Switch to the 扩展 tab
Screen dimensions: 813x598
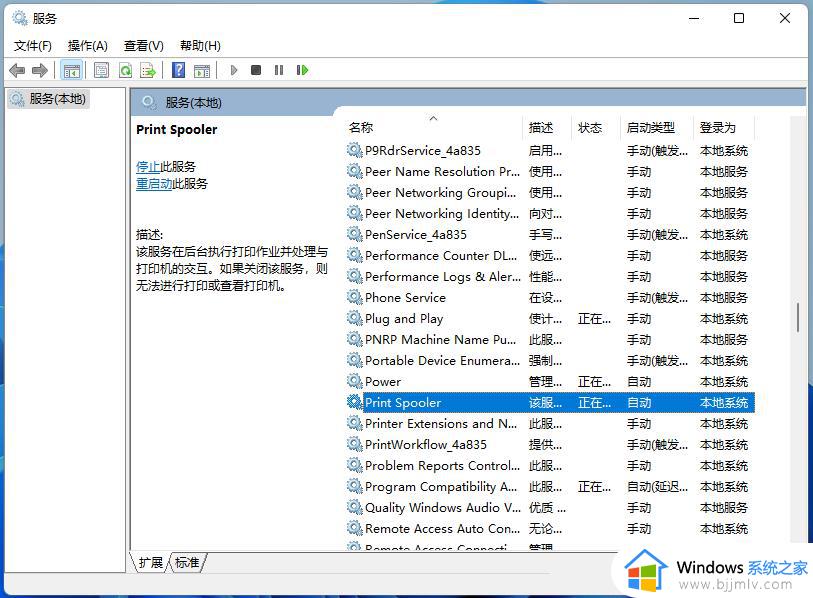coord(150,563)
